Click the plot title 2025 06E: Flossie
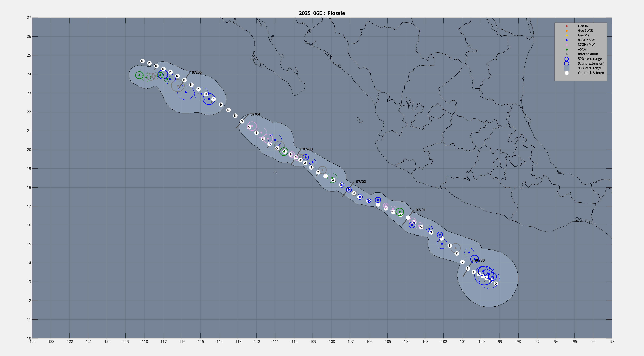This screenshot has height=356, width=644. click(322, 13)
